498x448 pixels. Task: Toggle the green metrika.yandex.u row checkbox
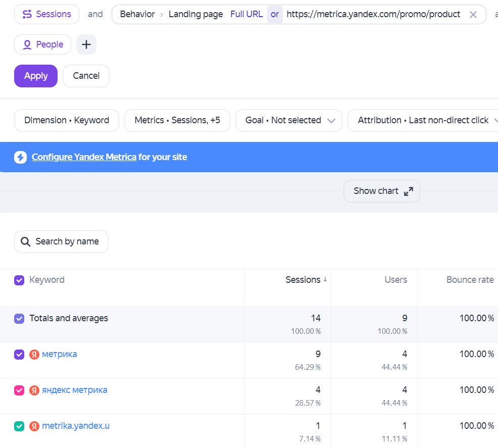[19, 426]
